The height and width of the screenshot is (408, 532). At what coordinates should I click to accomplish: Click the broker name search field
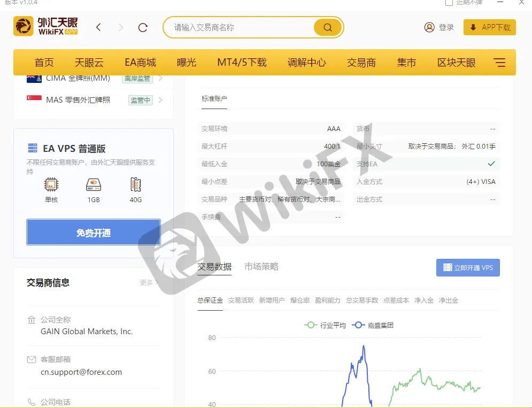point(243,27)
